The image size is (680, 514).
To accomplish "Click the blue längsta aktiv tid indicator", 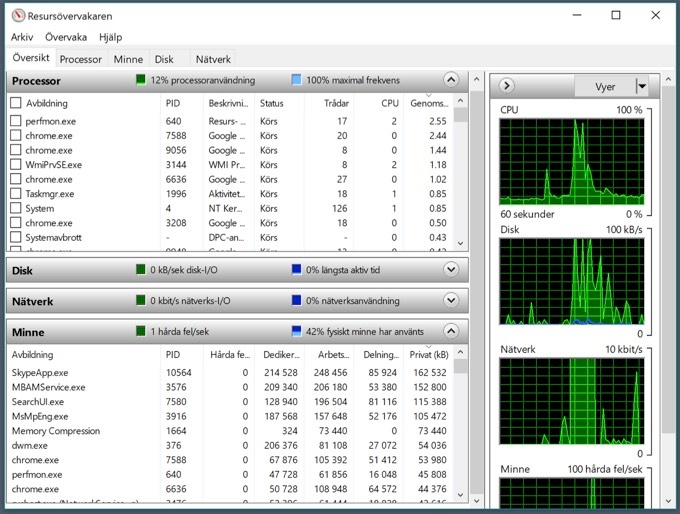I will click(296, 270).
